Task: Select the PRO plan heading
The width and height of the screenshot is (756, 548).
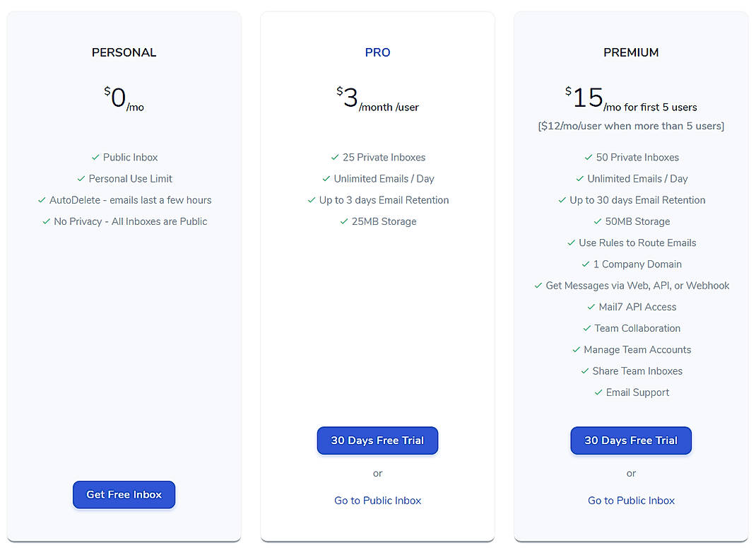Action: coord(377,52)
